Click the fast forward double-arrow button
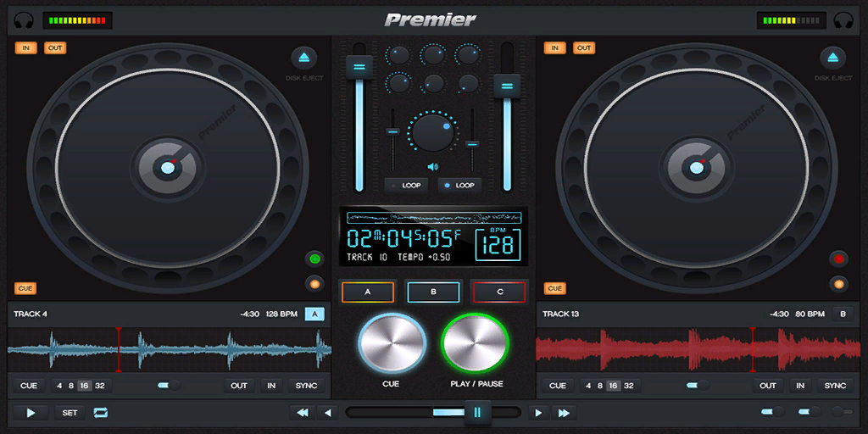The image size is (868, 434). click(564, 413)
